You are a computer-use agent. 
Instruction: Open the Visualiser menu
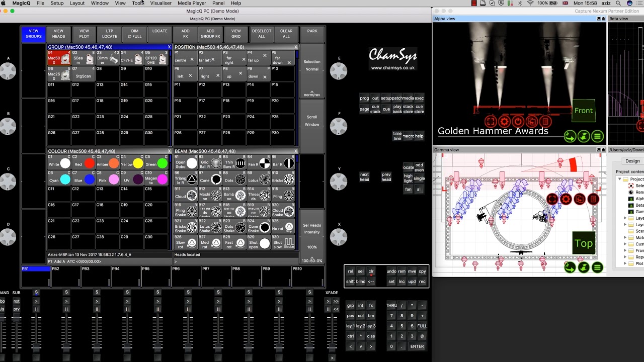coord(161,3)
